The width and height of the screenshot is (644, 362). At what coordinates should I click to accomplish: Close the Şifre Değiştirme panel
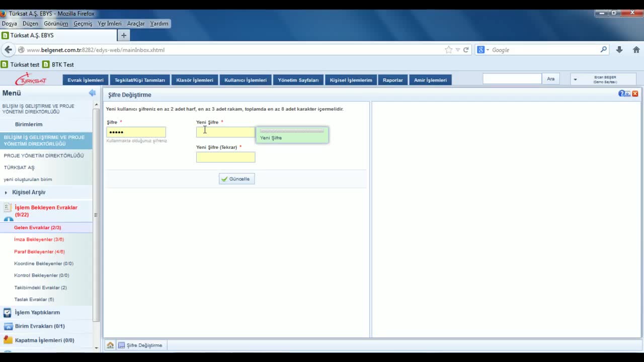pos(635,94)
